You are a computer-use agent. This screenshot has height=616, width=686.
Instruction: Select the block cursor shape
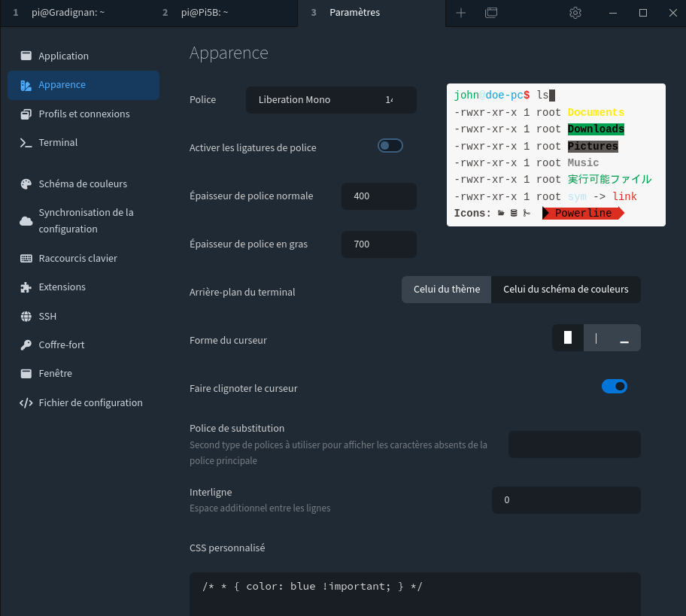[568, 338]
